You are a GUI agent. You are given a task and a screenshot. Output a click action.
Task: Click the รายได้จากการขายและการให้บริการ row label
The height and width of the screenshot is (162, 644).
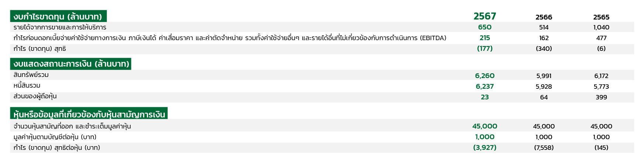tap(60, 27)
